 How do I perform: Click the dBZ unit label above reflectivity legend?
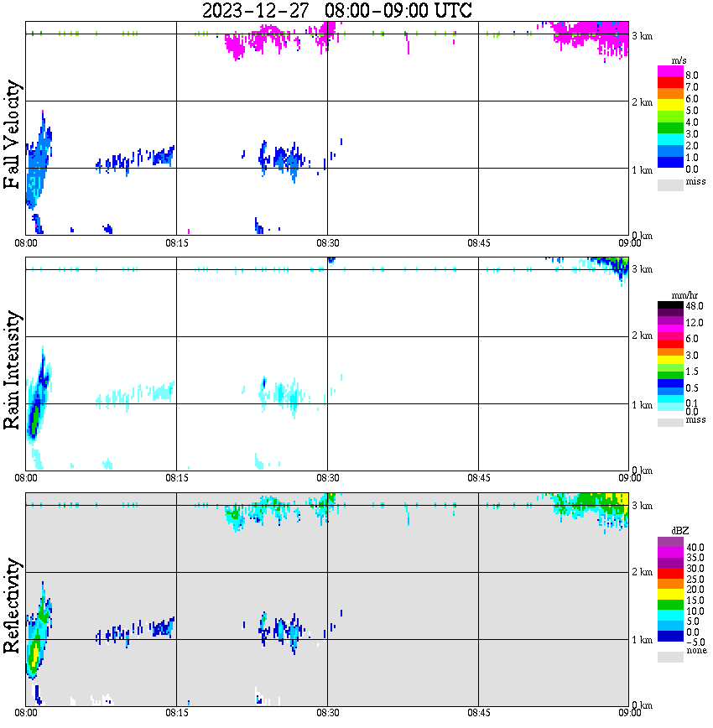click(680, 531)
